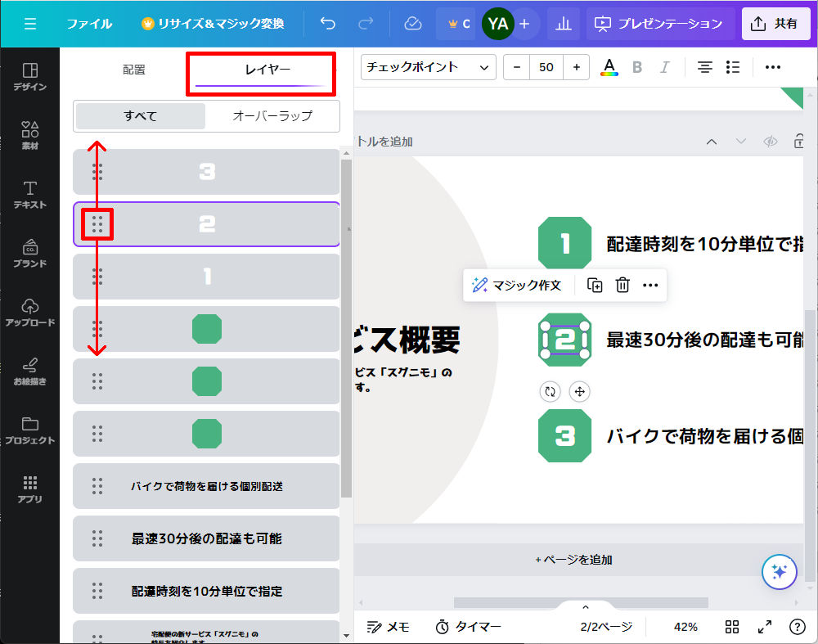Toggle bulleted list formatting
This screenshot has height=644, width=818.
(733, 67)
